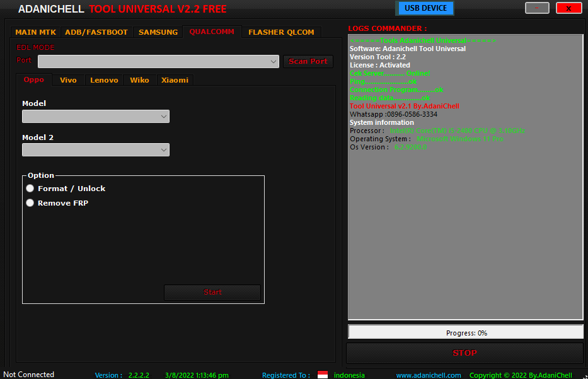Screen dimensions: 588x379
Task: Switch to the FLASHER QLCOM tab
Action: [x=281, y=32]
